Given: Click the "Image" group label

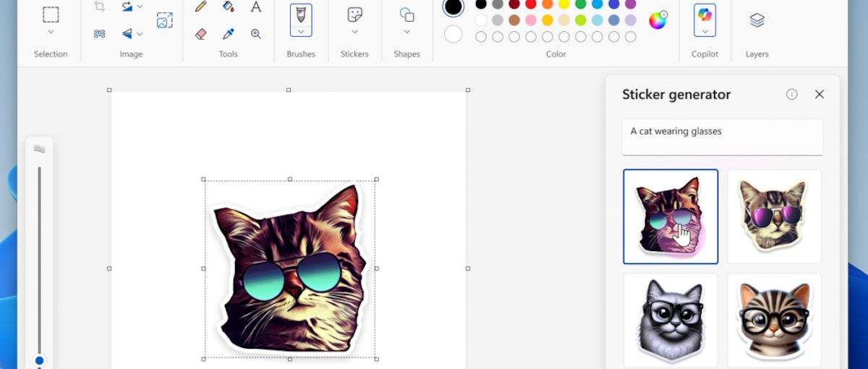Looking at the screenshot, I should [131, 54].
